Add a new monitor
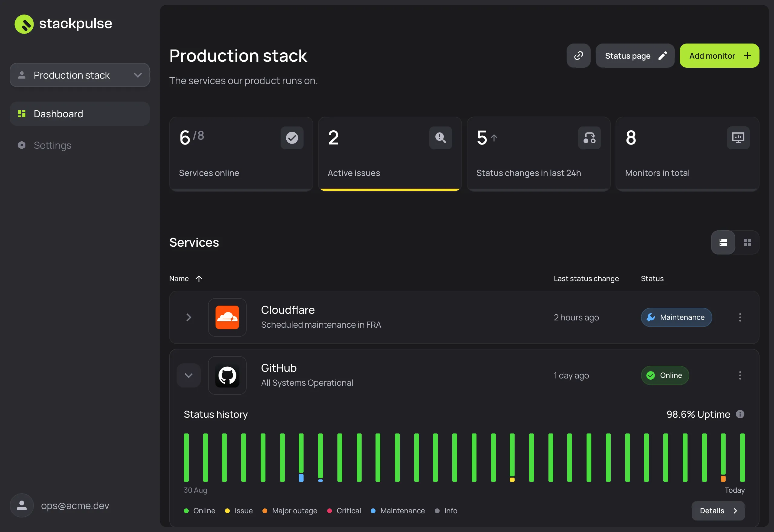Image resolution: width=774 pixels, height=532 pixels. (x=719, y=56)
